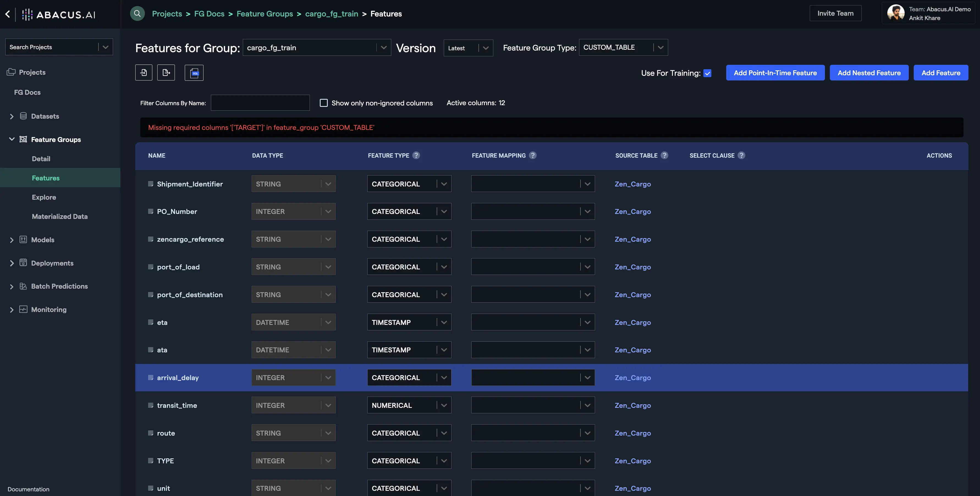This screenshot has height=496, width=980.
Task: Open the SQL file icon
Action: pos(194,73)
